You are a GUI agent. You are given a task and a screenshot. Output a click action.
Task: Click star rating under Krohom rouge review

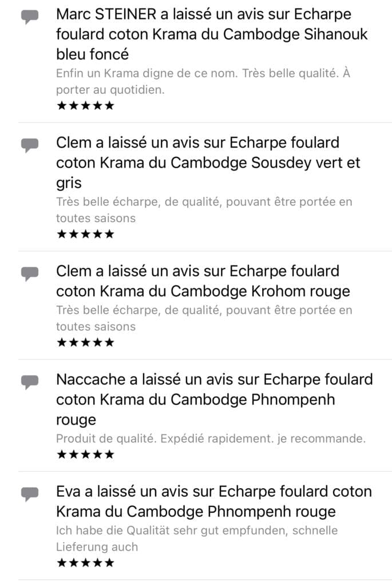coord(86,343)
